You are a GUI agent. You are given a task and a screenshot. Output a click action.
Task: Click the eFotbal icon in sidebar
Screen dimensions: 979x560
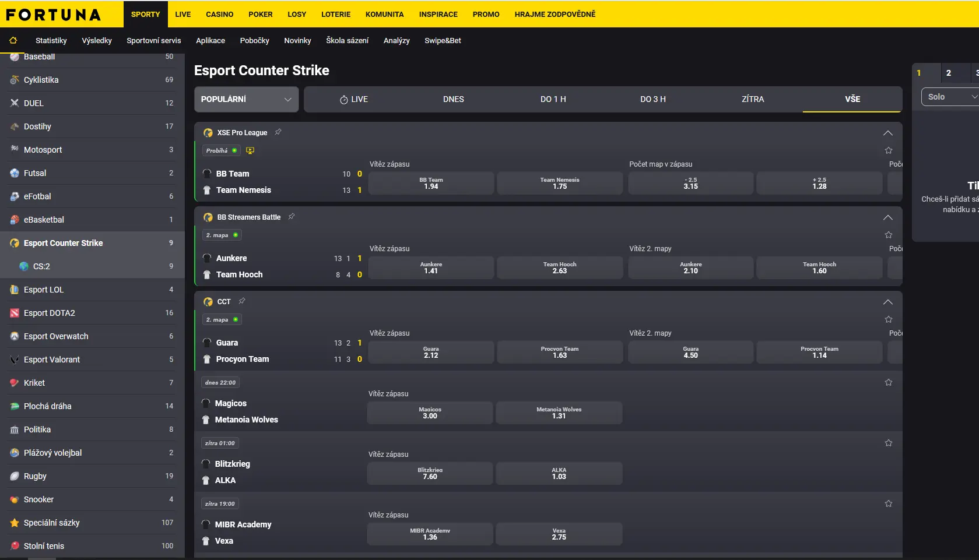coord(15,196)
